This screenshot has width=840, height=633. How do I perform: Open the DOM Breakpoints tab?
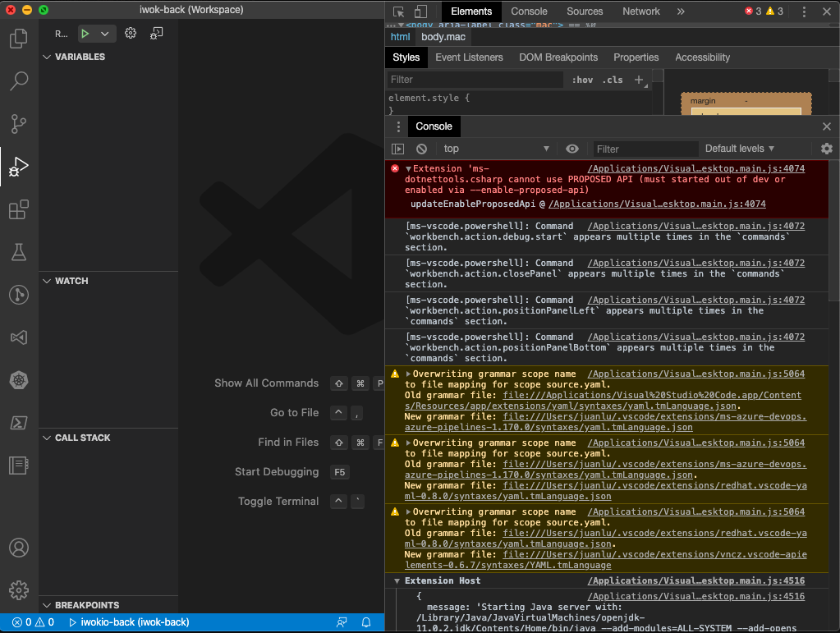click(558, 57)
